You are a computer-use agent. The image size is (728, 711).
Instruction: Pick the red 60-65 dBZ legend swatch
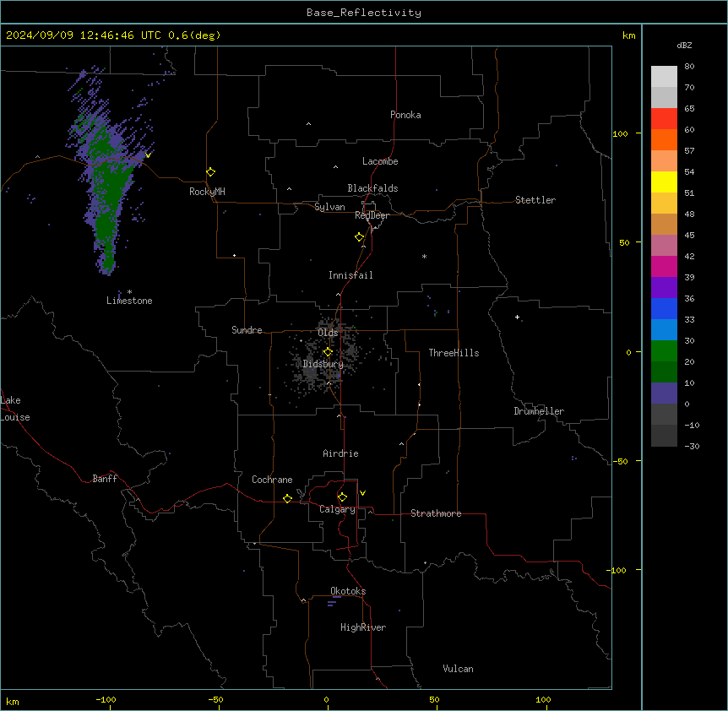pyautogui.click(x=664, y=119)
